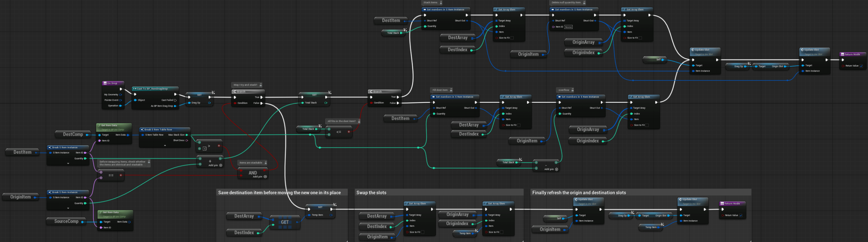
Task: Select the Cast To BP_ItemDragDrop node title
Action: click(152, 89)
